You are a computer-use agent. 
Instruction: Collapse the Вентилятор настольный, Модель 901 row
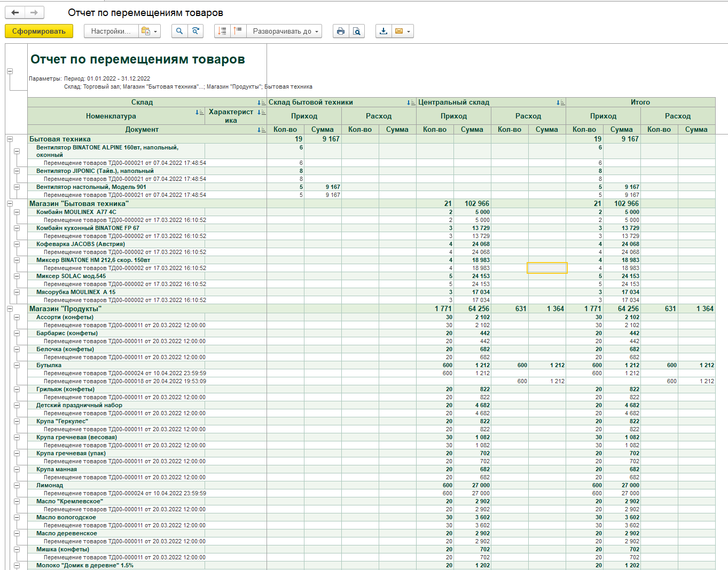17,187
